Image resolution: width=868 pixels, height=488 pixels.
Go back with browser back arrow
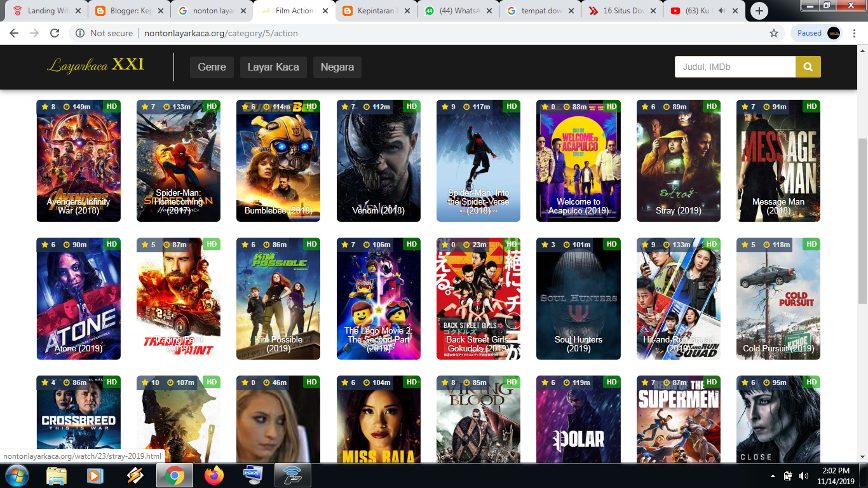pyautogui.click(x=14, y=33)
